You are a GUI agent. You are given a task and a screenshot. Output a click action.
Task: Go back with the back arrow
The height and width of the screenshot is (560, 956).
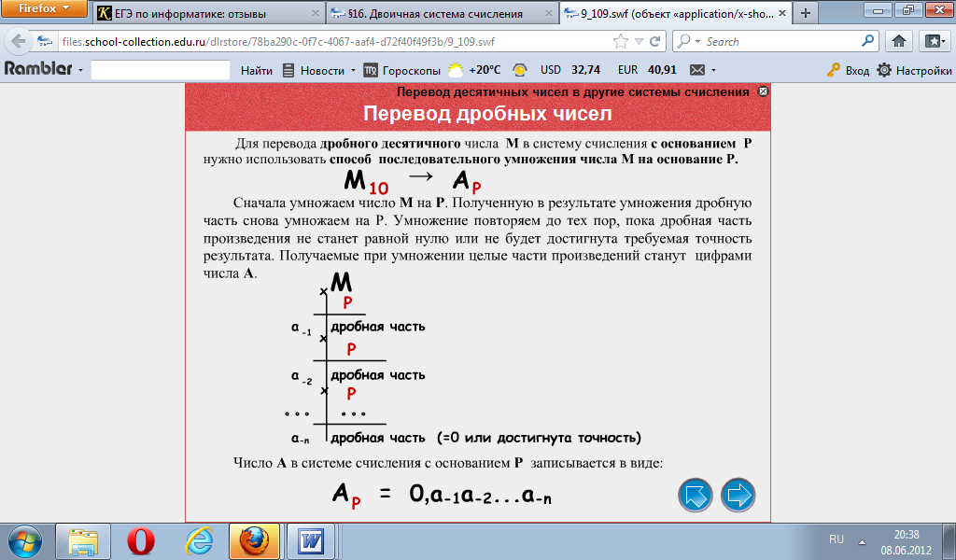(x=19, y=41)
